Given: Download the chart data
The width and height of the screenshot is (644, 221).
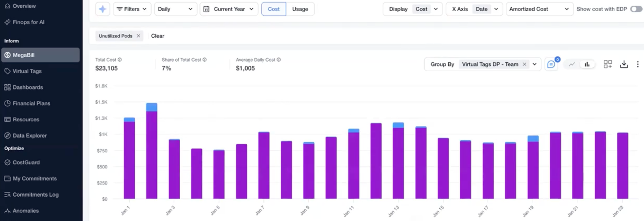Looking at the screenshot, I should point(624,64).
